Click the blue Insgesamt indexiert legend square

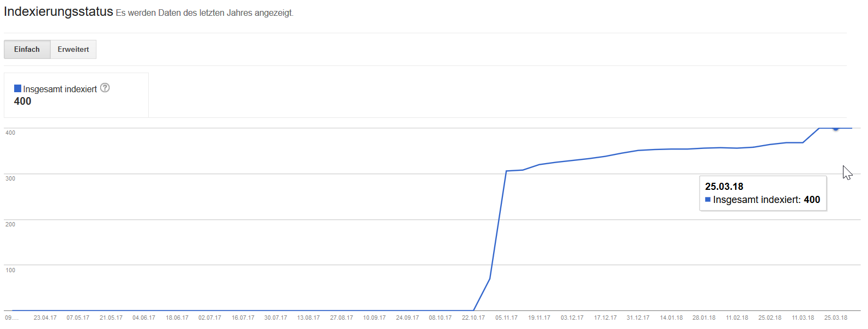[17, 88]
